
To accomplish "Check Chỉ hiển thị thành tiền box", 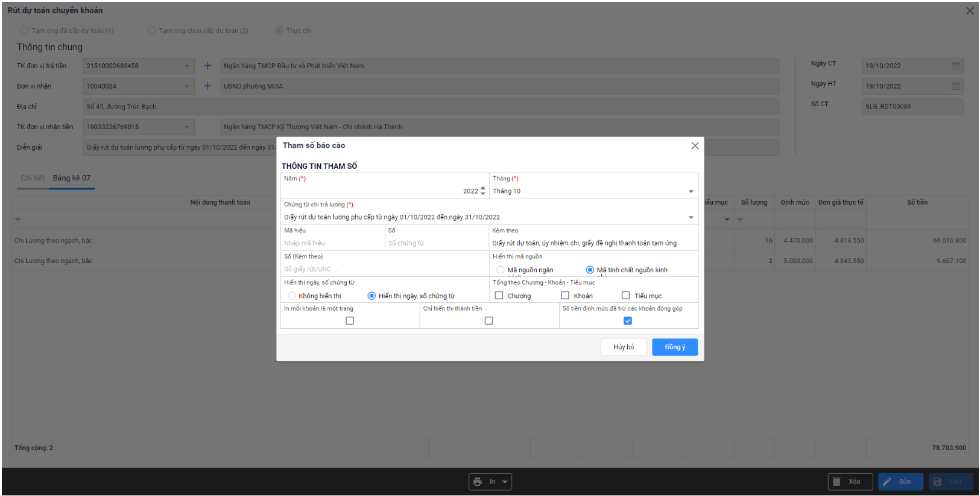I will click(x=488, y=320).
